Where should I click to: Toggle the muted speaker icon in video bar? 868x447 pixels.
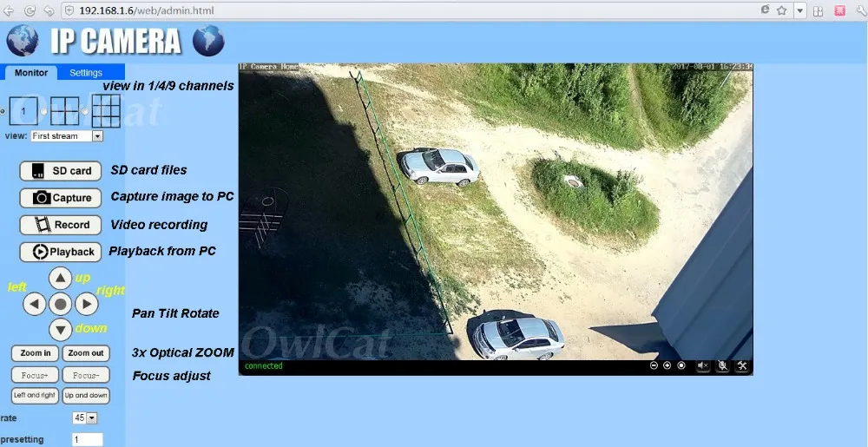(x=703, y=365)
